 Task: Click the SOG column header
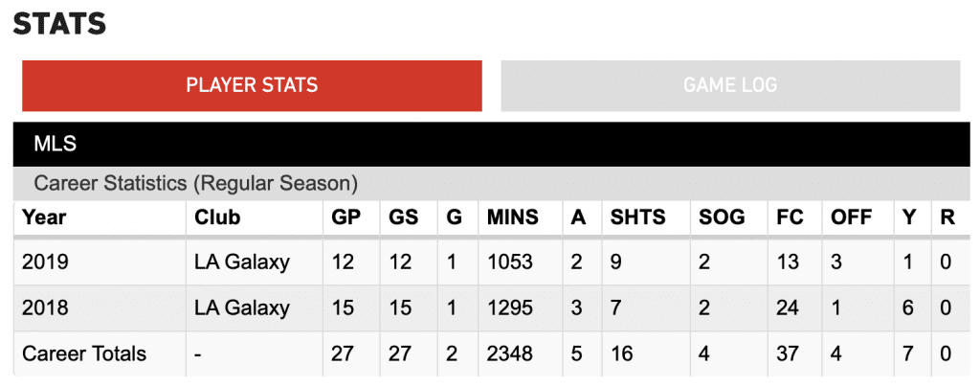[x=722, y=217]
